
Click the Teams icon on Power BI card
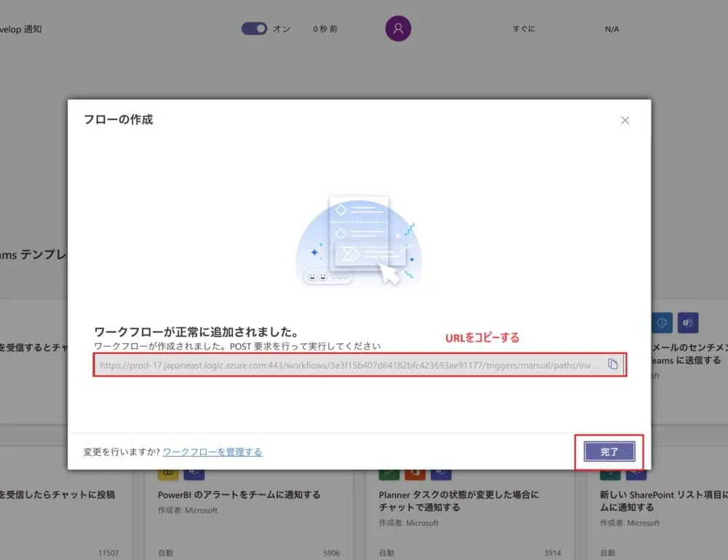click(x=194, y=473)
